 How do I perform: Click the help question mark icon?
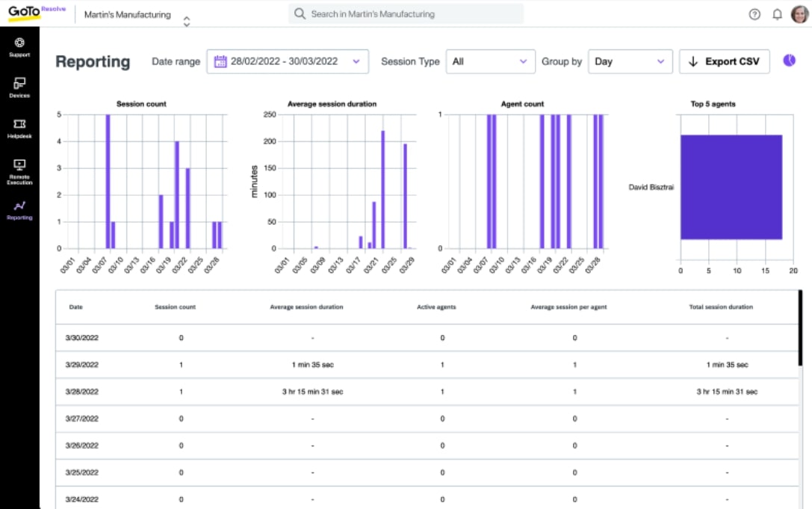754,14
